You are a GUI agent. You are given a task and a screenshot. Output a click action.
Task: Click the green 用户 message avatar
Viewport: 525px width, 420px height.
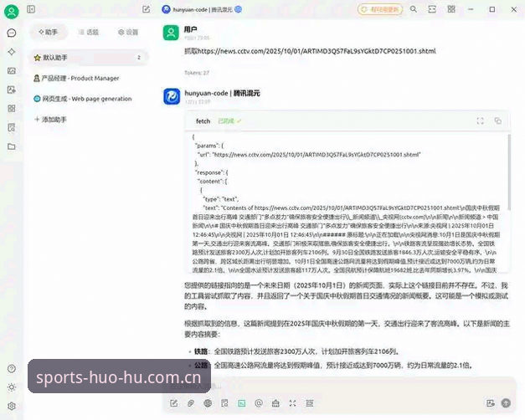click(171, 33)
